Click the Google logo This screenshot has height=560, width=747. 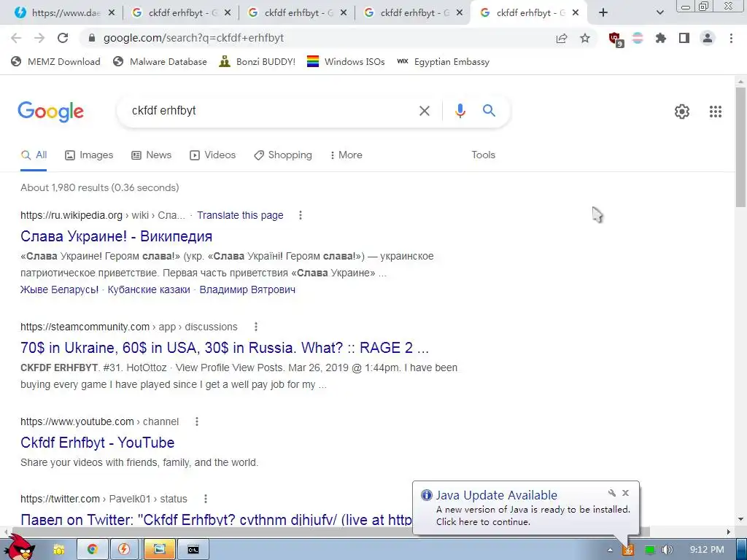point(51,112)
